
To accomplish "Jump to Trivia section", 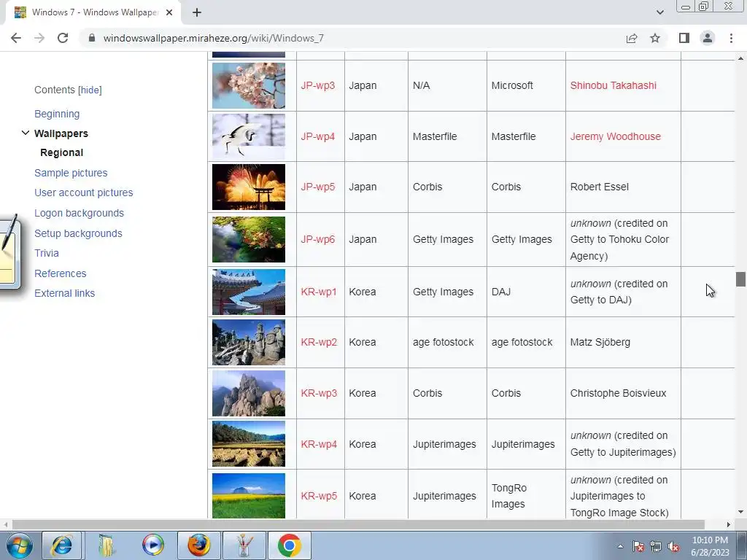I will point(47,253).
